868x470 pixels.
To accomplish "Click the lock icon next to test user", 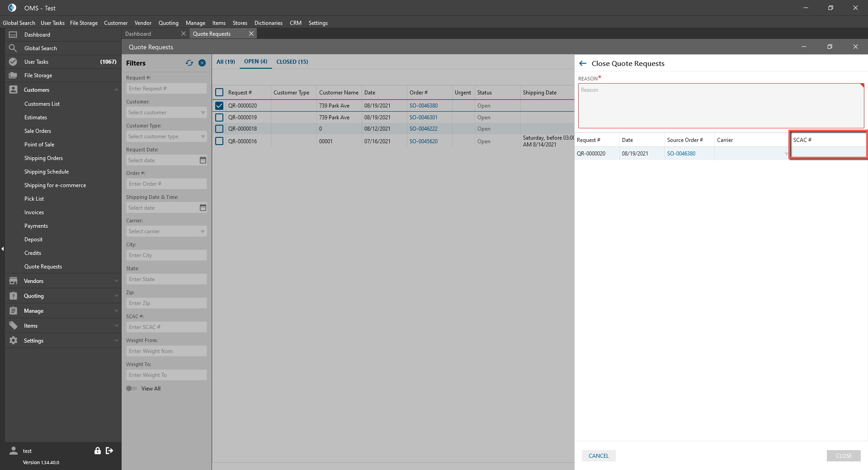I will tap(97, 451).
